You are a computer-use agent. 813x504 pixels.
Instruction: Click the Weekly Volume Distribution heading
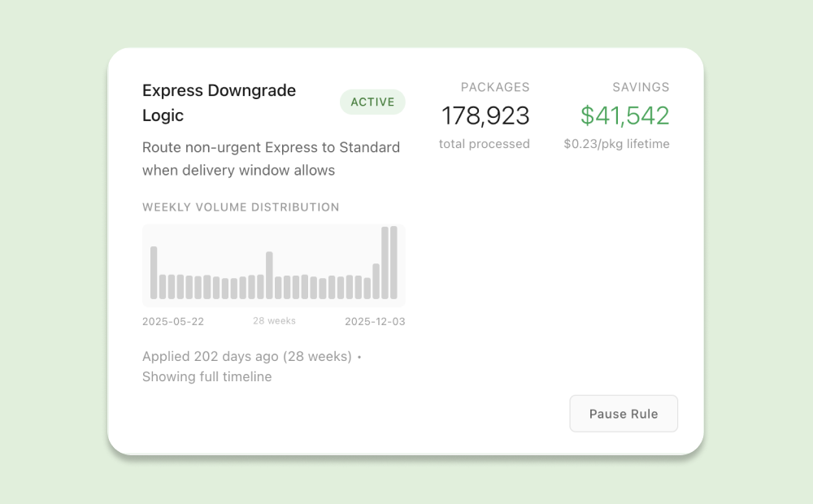(x=241, y=207)
